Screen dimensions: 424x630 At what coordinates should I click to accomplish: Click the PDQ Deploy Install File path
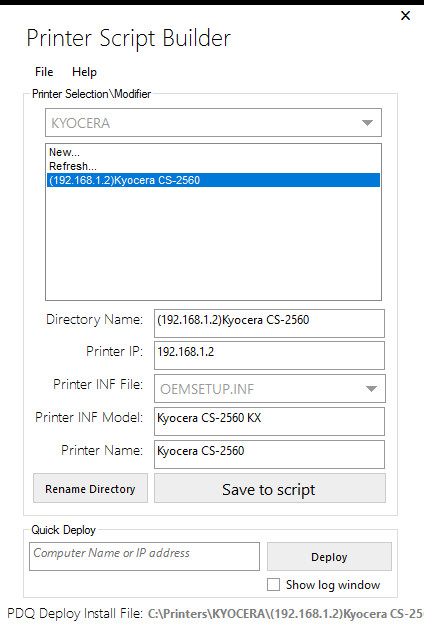pos(285,614)
